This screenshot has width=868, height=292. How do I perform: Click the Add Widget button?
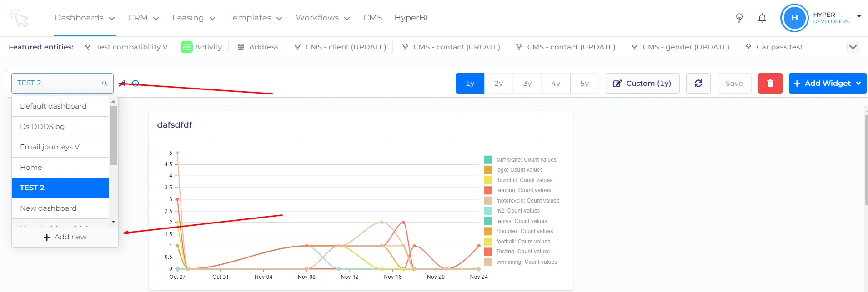click(828, 84)
